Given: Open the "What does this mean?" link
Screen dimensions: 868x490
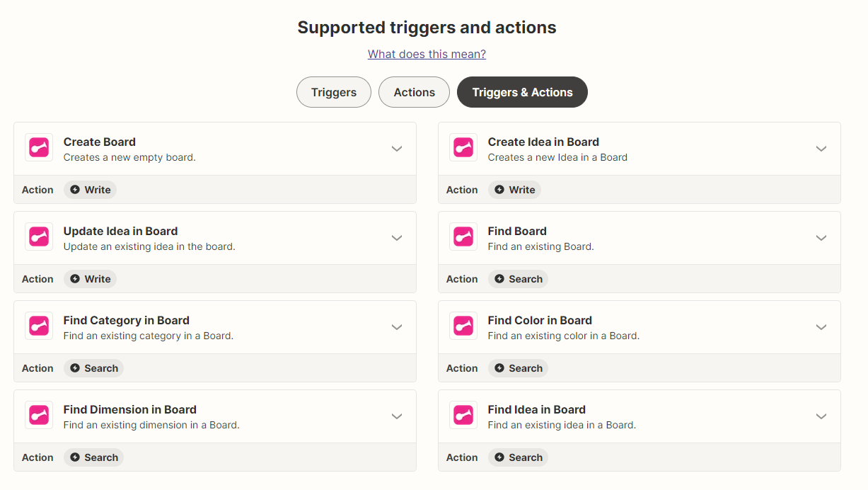Looking at the screenshot, I should tap(427, 54).
